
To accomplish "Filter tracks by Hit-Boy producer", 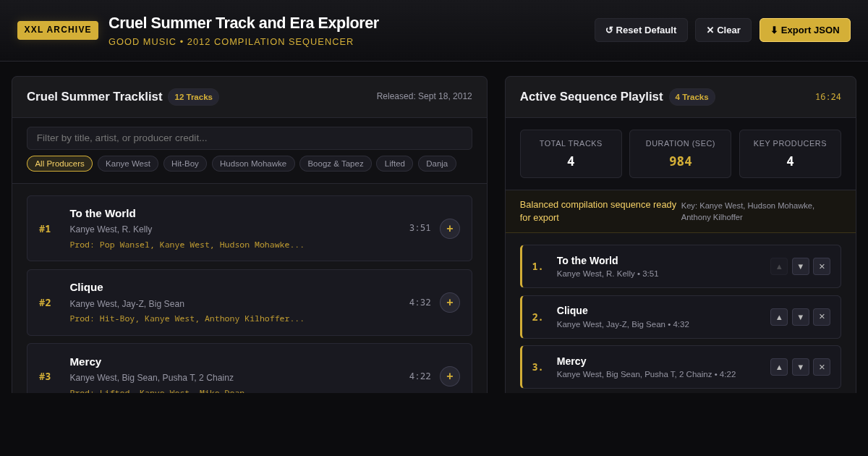I will coord(185,164).
